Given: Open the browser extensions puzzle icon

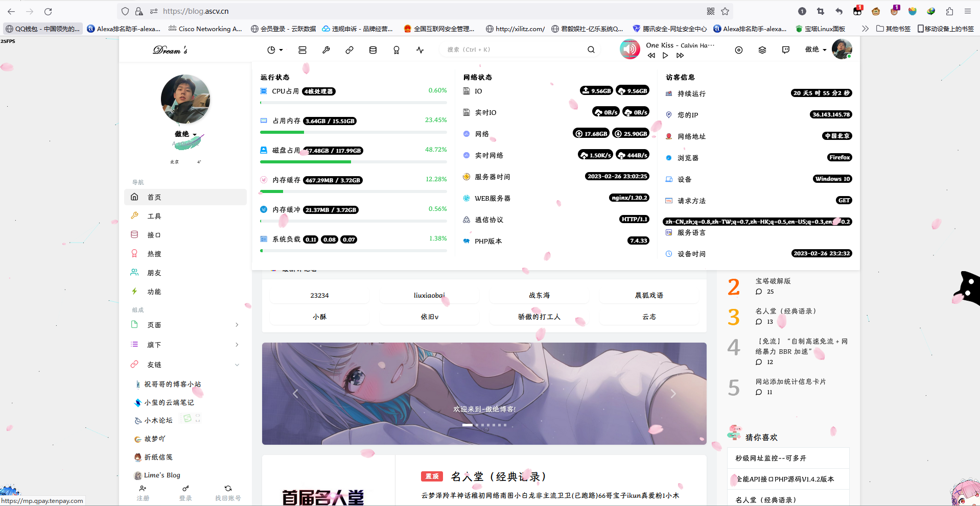Looking at the screenshot, I should (x=949, y=11).
